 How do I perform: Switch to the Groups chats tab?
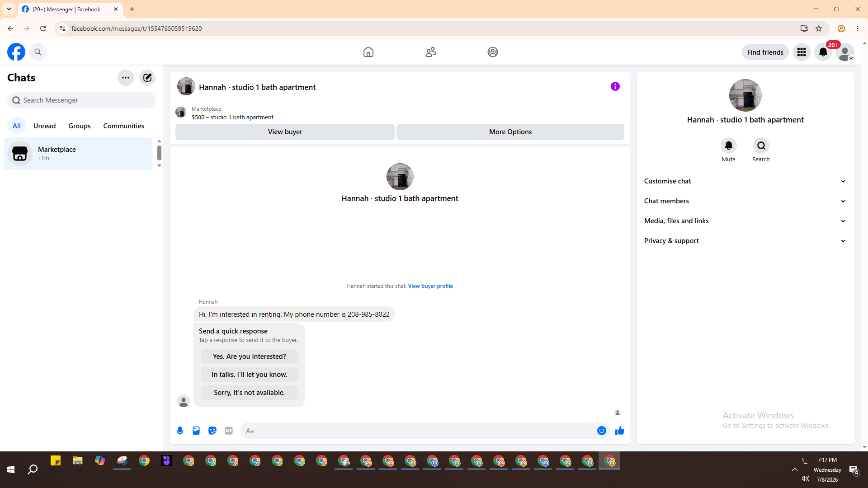[80, 126]
